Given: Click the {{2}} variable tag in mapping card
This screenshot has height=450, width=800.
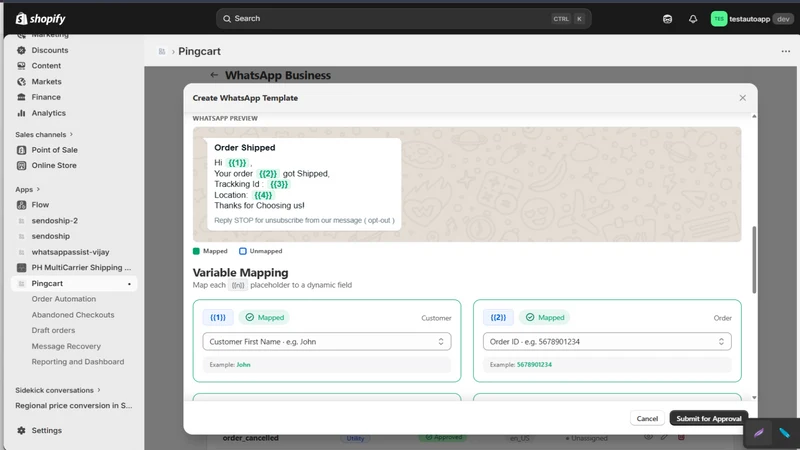Looking at the screenshot, I should (x=498, y=317).
